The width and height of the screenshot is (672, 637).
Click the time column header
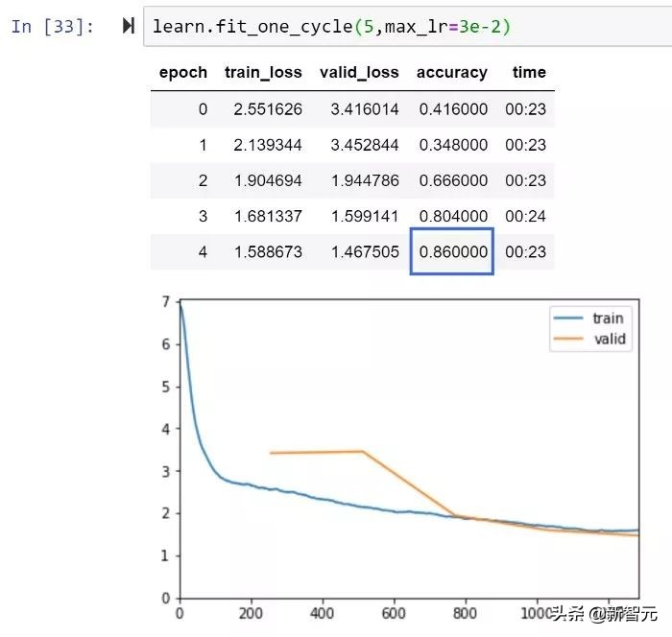(529, 72)
